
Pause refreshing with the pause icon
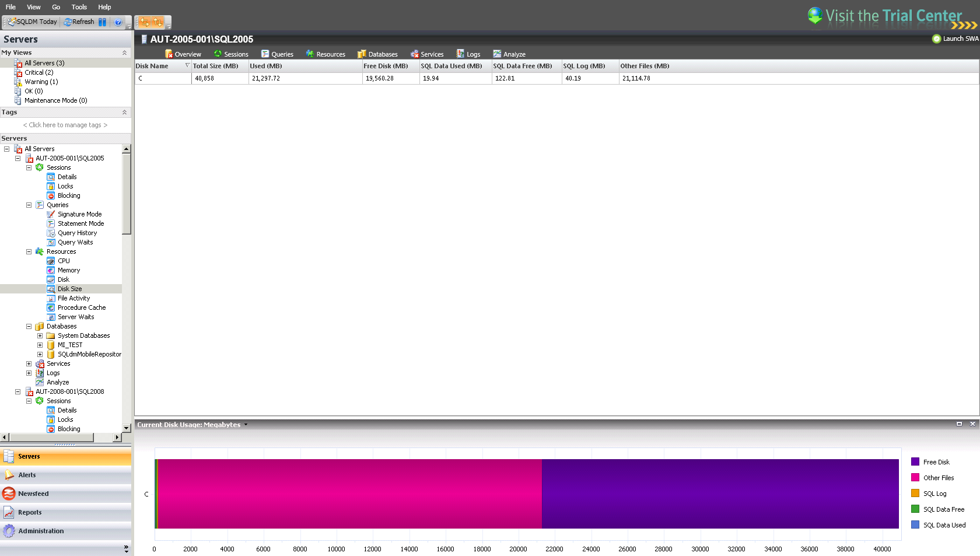pyautogui.click(x=102, y=22)
